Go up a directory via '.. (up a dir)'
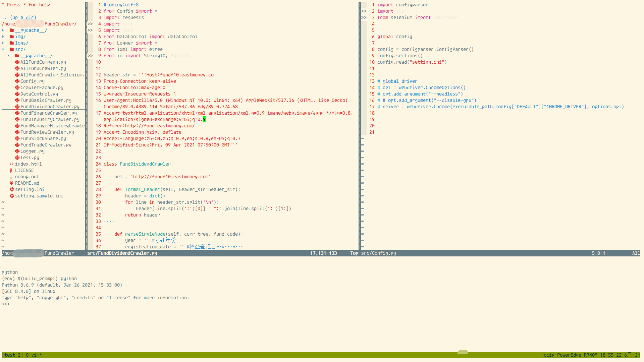The width and height of the screenshot is (644, 362). pyautogui.click(x=19, y=17)
